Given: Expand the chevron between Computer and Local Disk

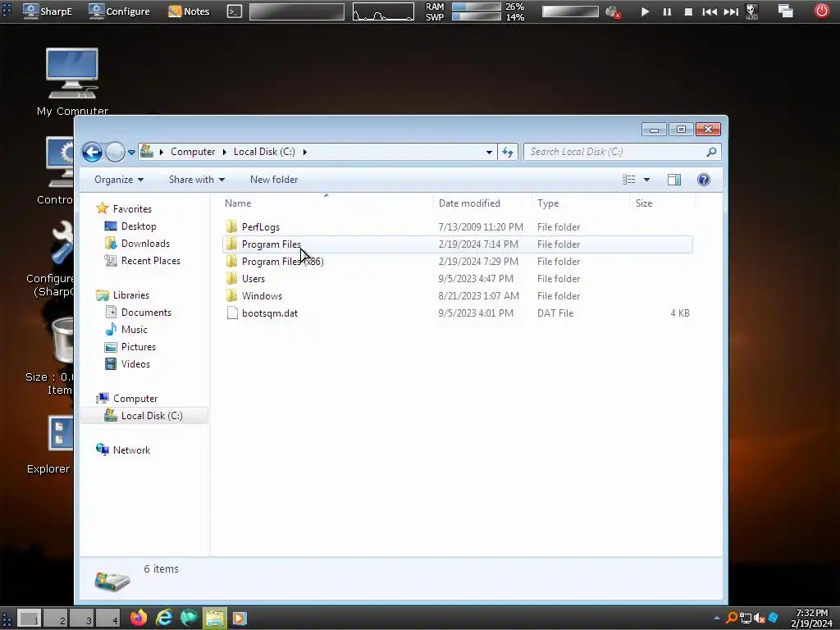Looking at the screenshot, I should point(225,152).
